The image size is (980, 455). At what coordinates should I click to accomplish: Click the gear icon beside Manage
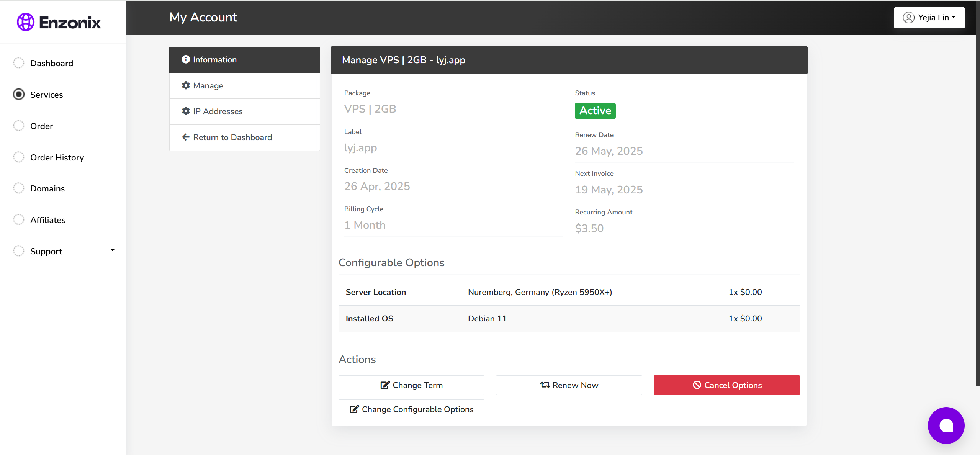186,85
